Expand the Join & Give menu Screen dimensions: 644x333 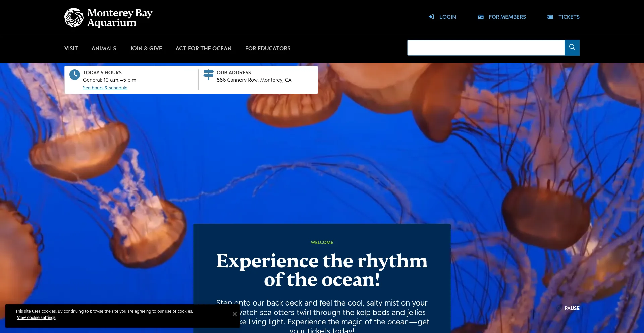click(146, 48)
